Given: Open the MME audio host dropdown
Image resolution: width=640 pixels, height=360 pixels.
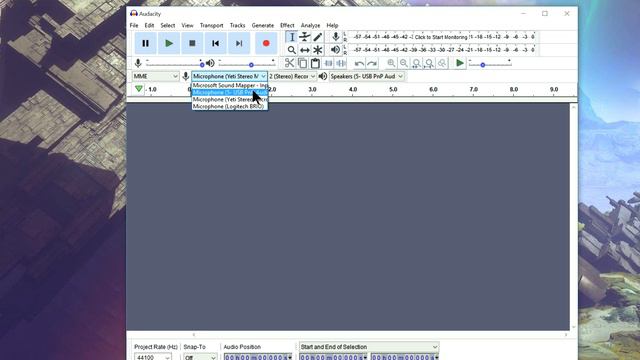Looking at the screenshot, I should pyautogui.click(x=156, y=76).
